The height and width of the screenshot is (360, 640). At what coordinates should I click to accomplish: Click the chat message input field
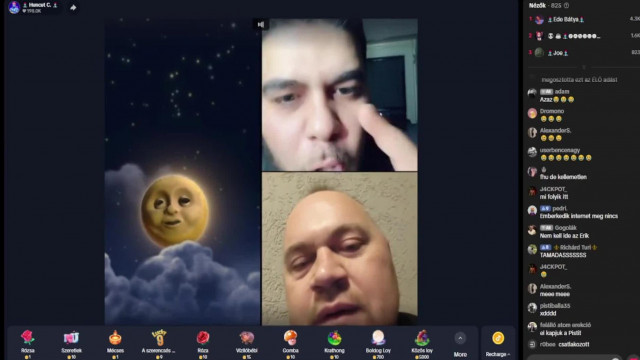click(575, 358)
